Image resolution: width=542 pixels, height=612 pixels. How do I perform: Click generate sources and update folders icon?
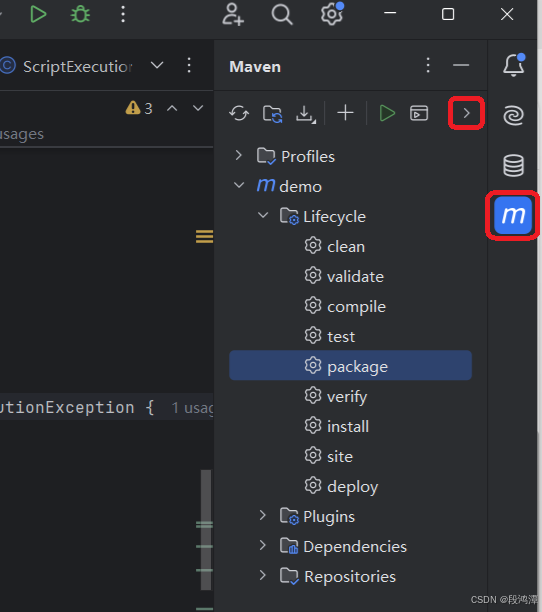pos(272,114)
